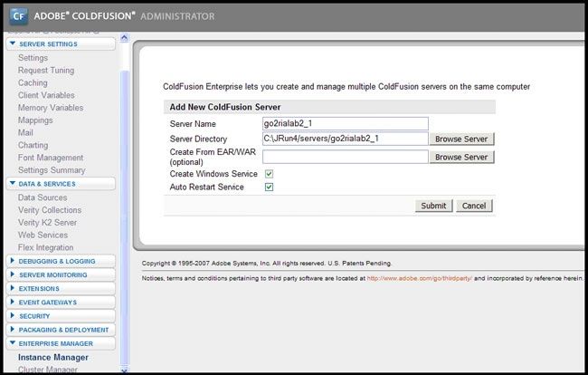Click Browse Server next to Server Directory
588x375 pixels.
point(461,139)
